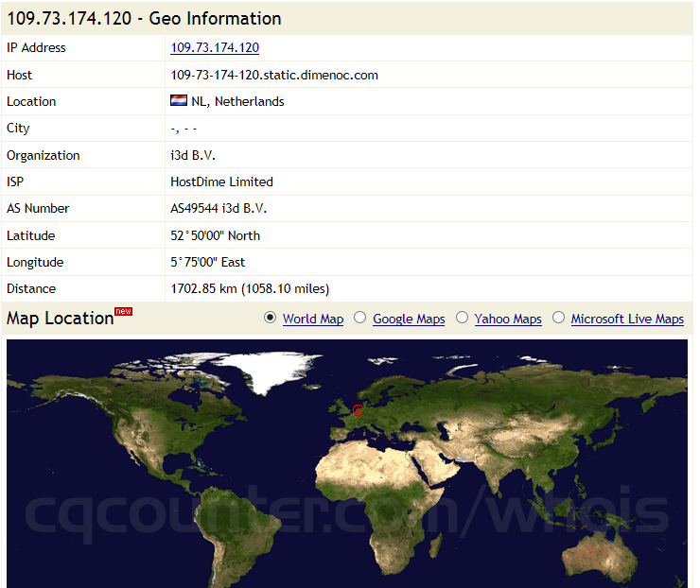Select the Yahoo Maps radio button
Viewport: 700px width, 588px height.
tap(462, 318)
